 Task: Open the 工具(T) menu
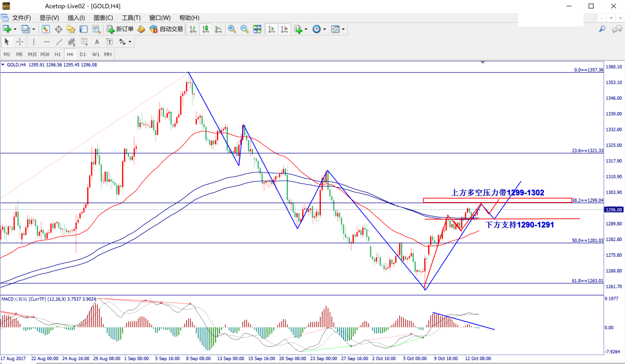131,18
